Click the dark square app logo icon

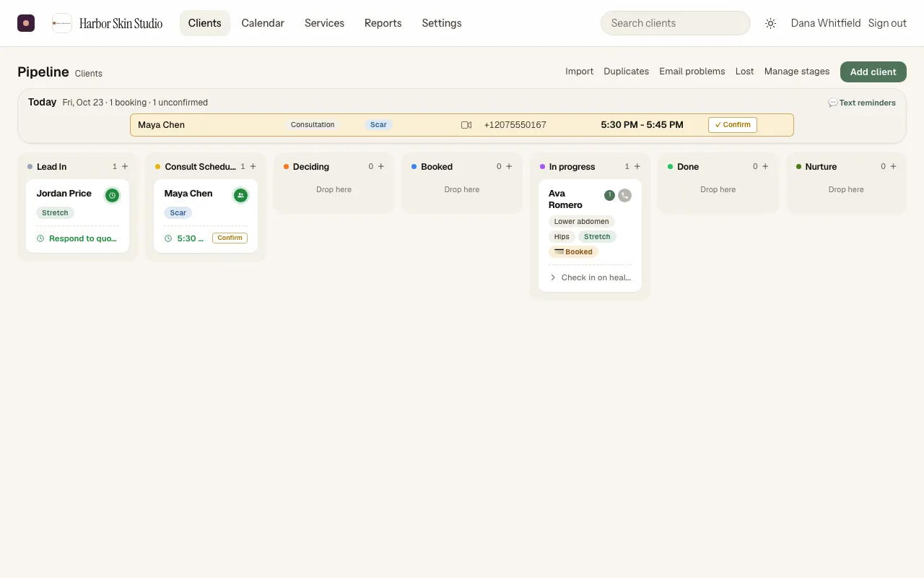coord(26,23)
